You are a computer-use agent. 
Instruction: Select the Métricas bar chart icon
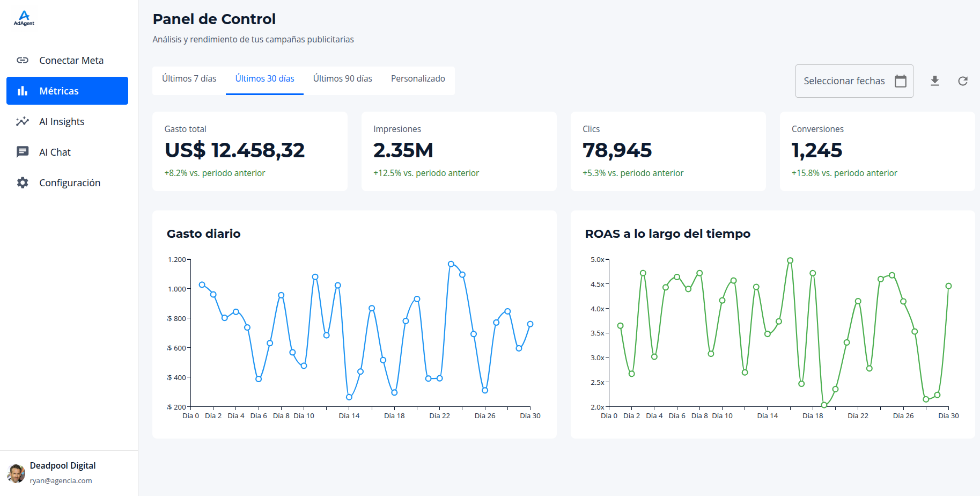click(22, 91)
